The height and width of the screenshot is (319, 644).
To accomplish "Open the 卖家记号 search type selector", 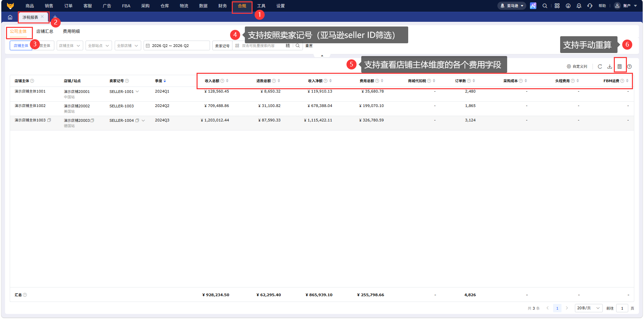I will click(222, 46).
